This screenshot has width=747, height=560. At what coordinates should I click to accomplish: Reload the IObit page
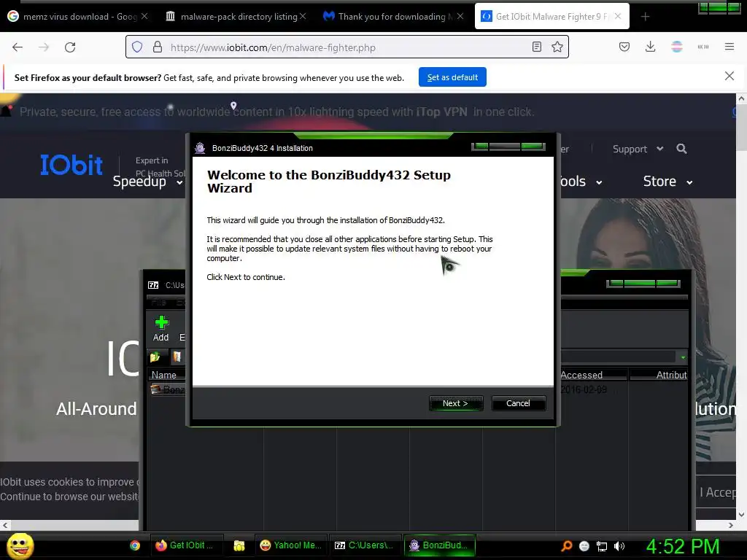point(70,47)
